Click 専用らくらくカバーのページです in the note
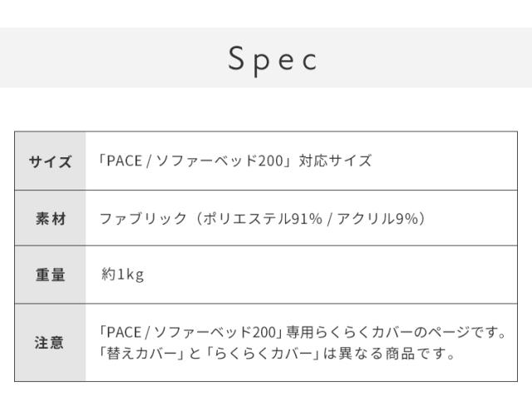Screen dimensions: 532x411 397,334
